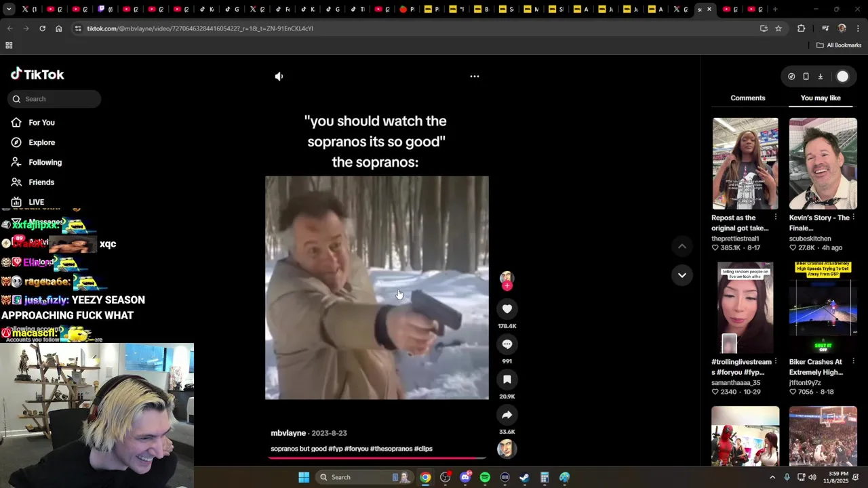
Task: Click the Chrome address bar URL
Action: tap(200, 28)
